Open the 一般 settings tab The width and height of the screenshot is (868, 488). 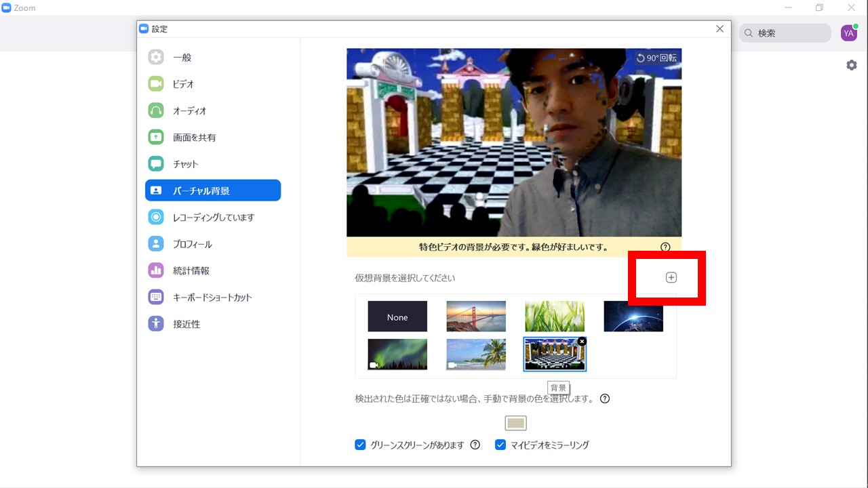213,58
